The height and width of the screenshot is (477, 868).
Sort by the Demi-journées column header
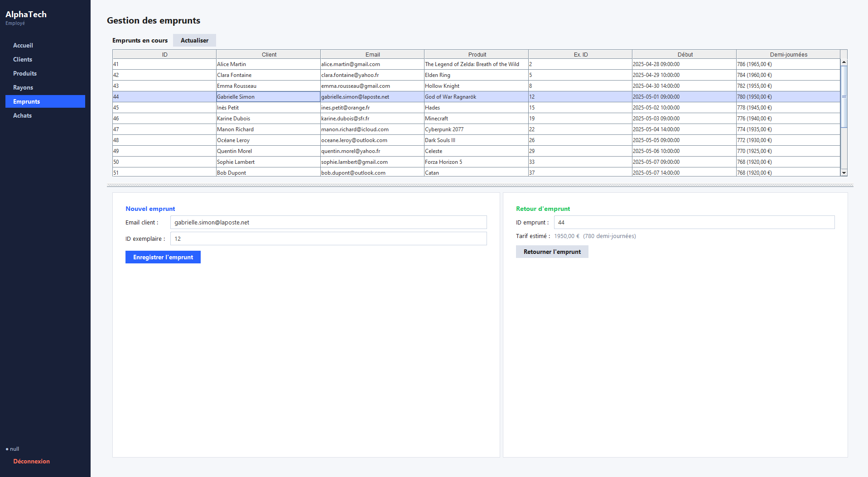tap(788, 54)
